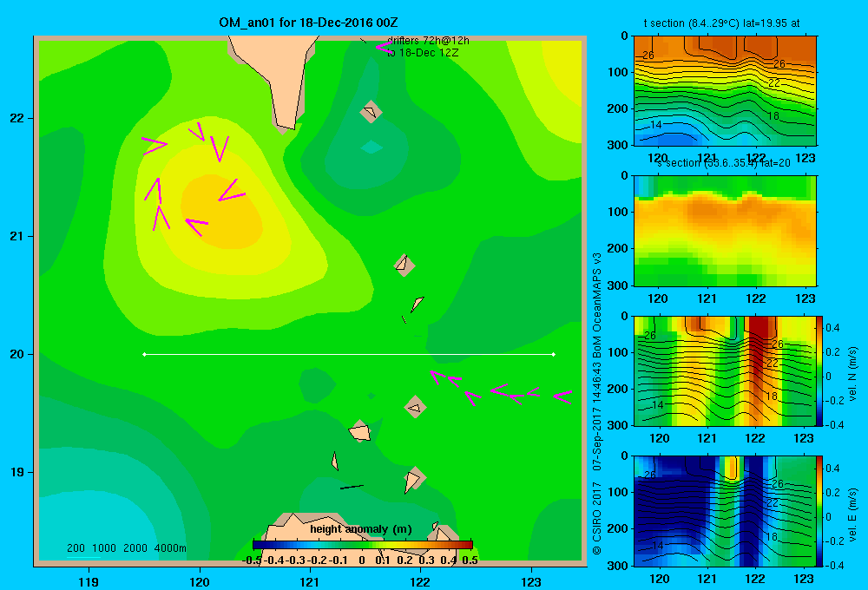
Task: Click latitude tick label 22 on main map
Action: (17, 119)
